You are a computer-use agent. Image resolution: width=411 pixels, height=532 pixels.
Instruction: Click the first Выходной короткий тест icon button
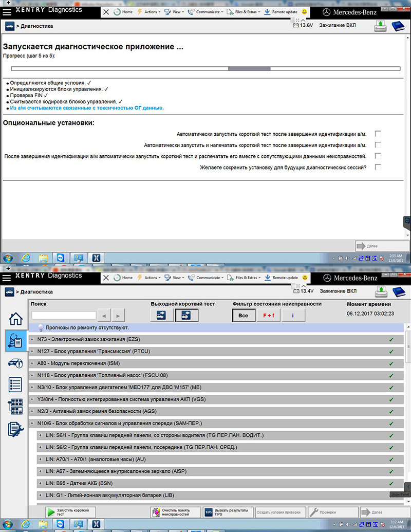pyautogui.click(x=161, y=316)
